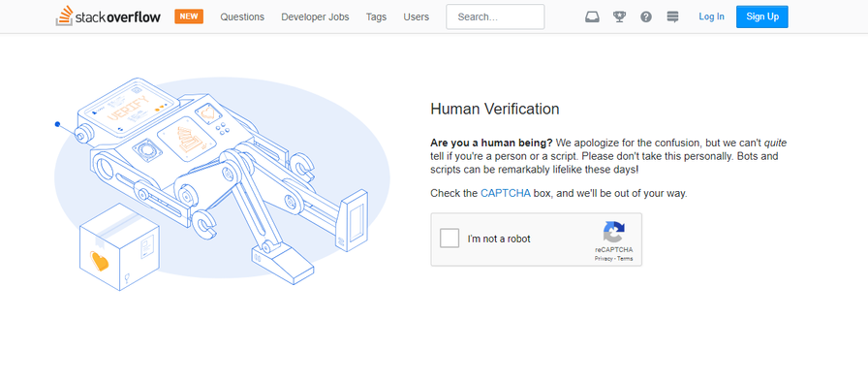Open the help question mark icon
Image resolution: width=868 pixels, height=383 pixels.
coord(646,16)
